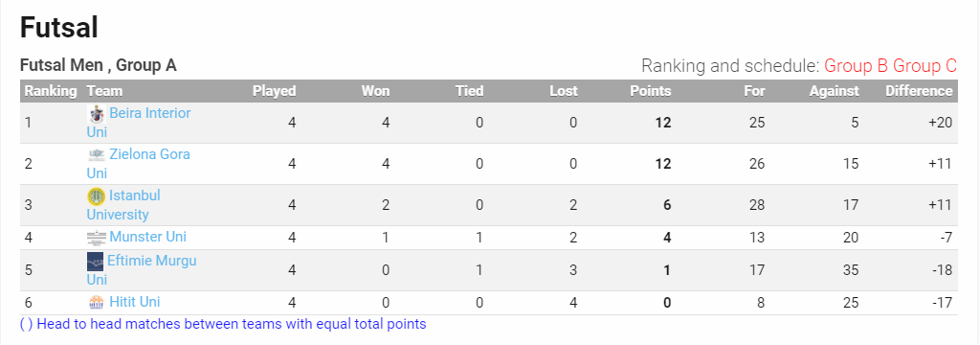
Task: Click the Hitit Uni team logo
Action: pos(97,303)
